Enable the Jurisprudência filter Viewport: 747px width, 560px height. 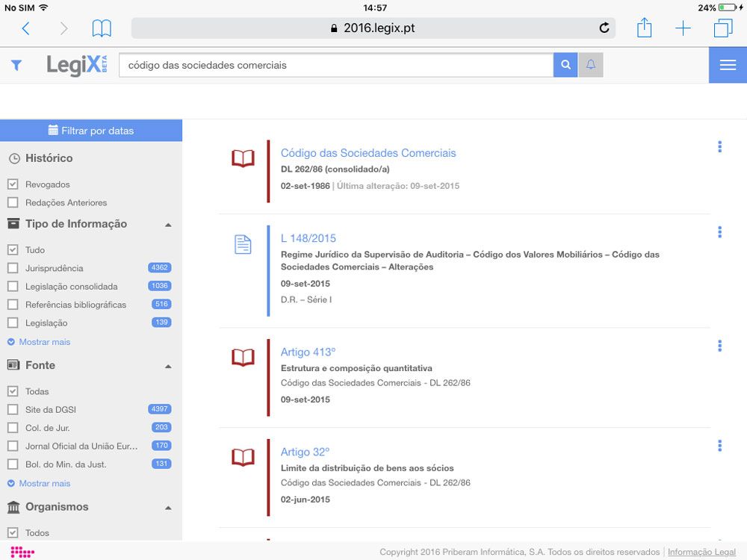pos(13,268)
